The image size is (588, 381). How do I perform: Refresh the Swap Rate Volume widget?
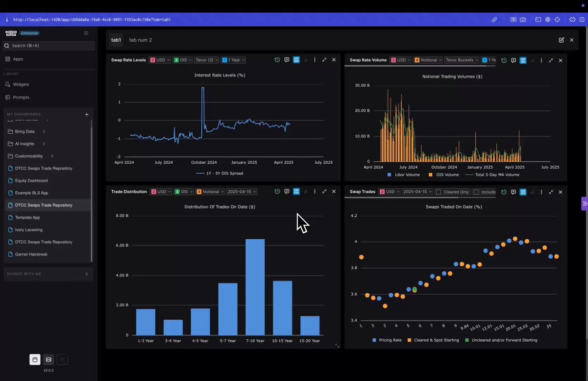pyautogui.click(x=504, y=60)
